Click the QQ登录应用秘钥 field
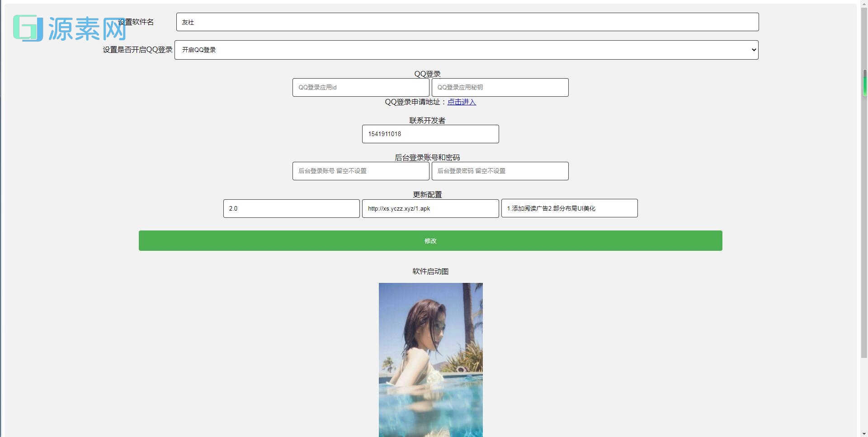The height and width of the screenshot is (437, 868). coord(500,87)
